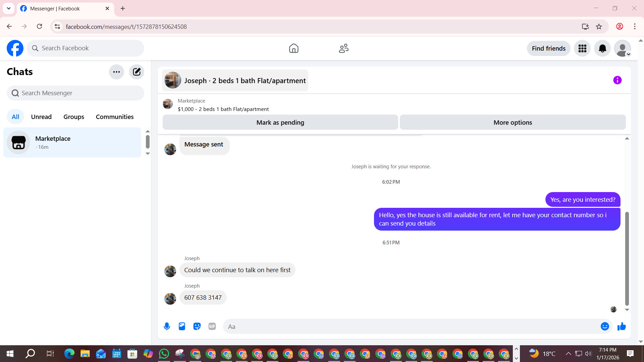Screen dimensions: 644x362
Task: Click the conversation vertical scrollbar
Action: (627, 258)
